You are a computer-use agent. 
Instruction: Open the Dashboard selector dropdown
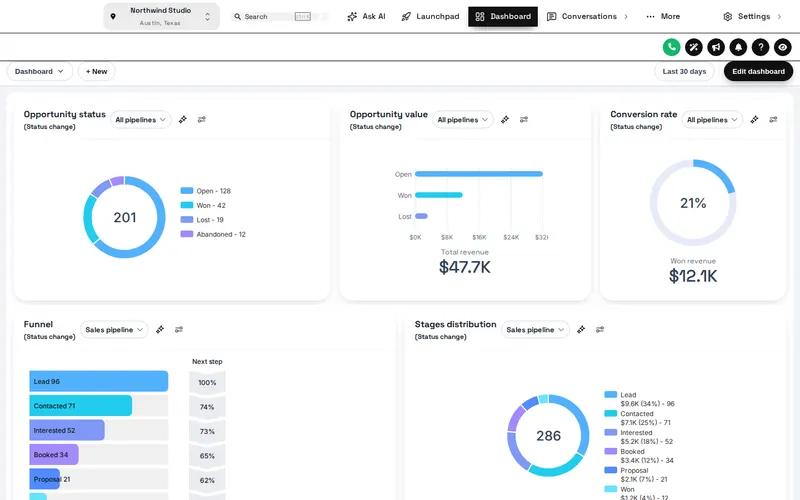(x=39, y=71)
